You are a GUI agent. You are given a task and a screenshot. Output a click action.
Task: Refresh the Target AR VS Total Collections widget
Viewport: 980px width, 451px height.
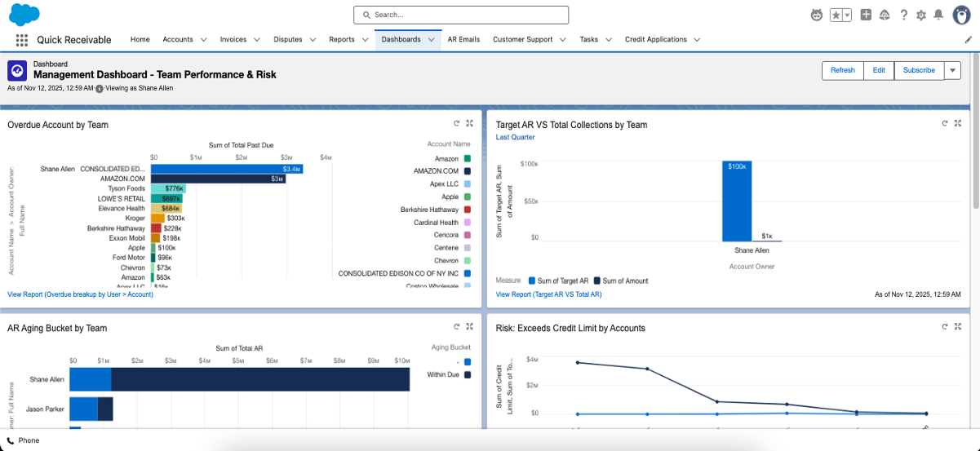click(x=945, y=123)
